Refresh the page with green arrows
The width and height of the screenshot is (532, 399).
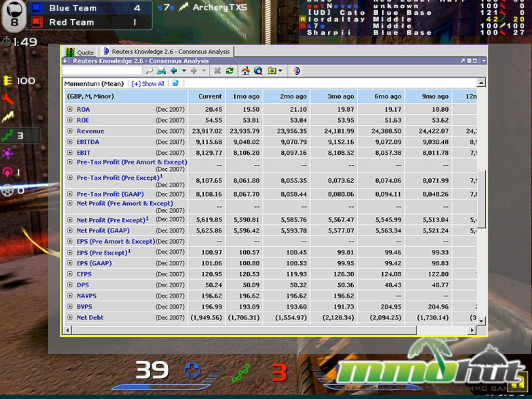pos(230,71)
